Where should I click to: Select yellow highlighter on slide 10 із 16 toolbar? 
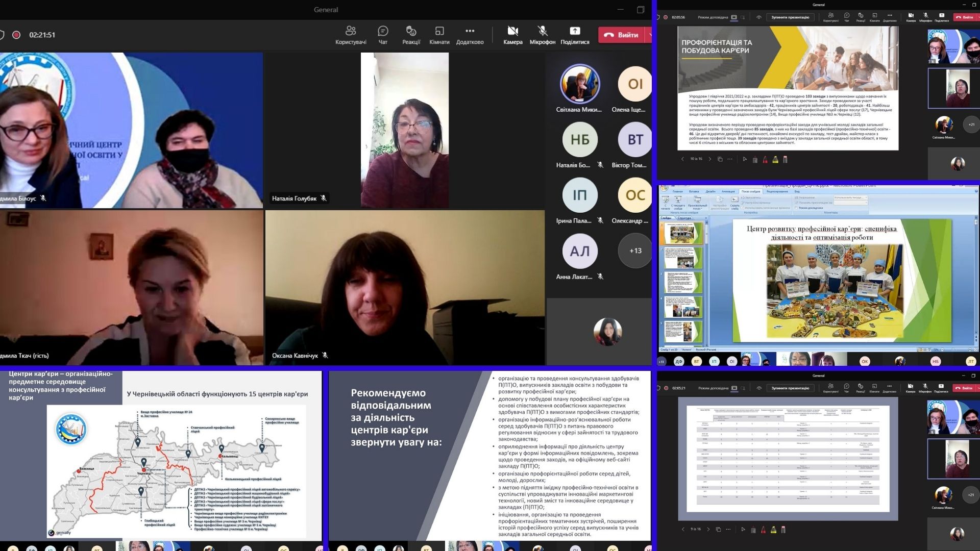775,160
